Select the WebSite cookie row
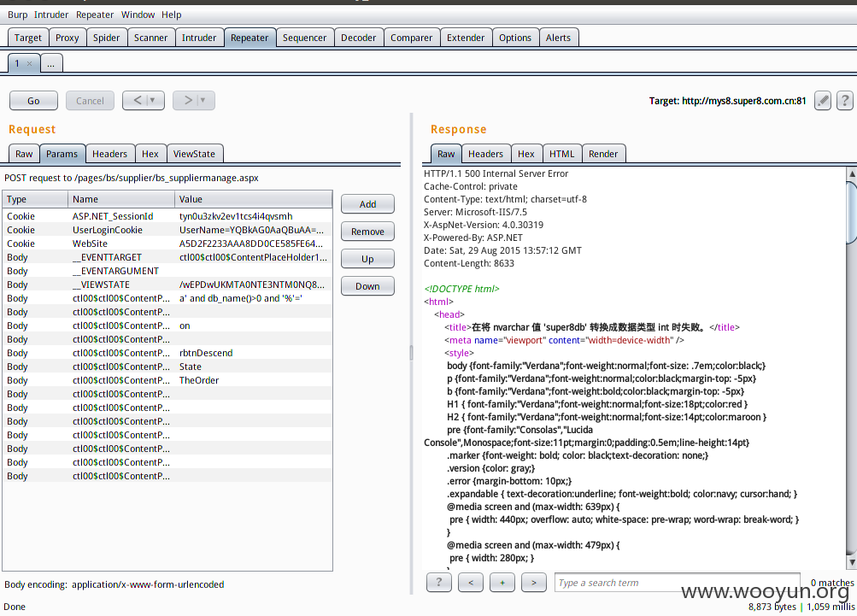Image resolution: width=857 pixels, height=616 pixels. pos(167,243)
